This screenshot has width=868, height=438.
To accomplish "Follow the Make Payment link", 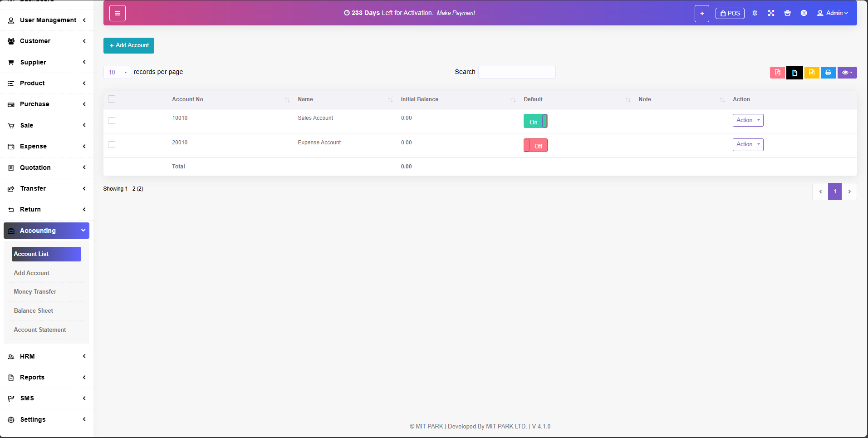I will pyautogui.click(x=456, y=13).
